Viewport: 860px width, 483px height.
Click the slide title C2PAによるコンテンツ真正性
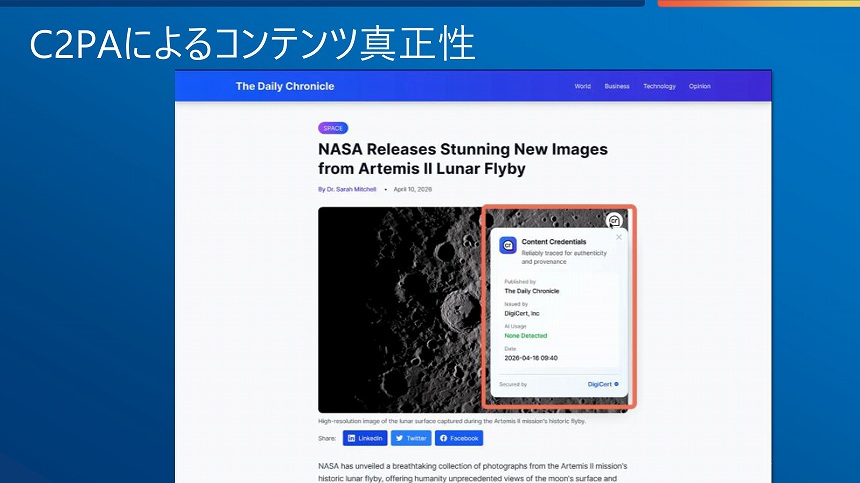[x=252, y=44]
